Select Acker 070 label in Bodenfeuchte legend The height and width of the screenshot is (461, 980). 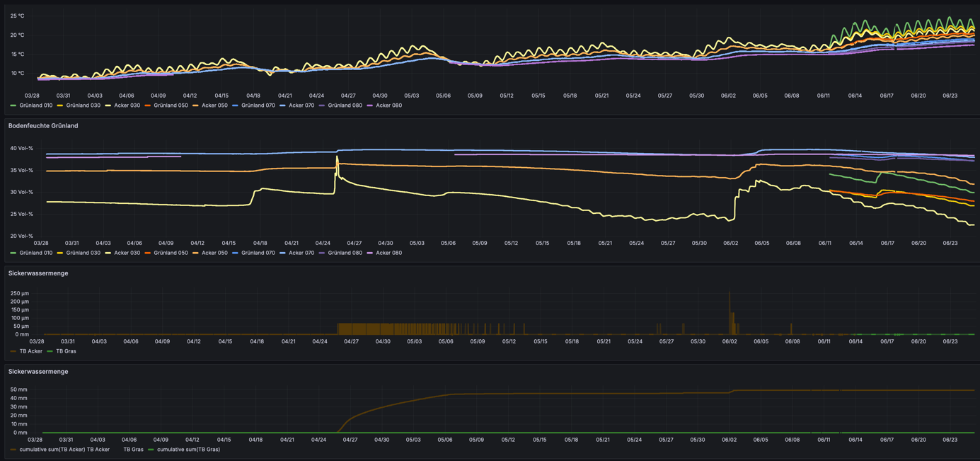301,253
